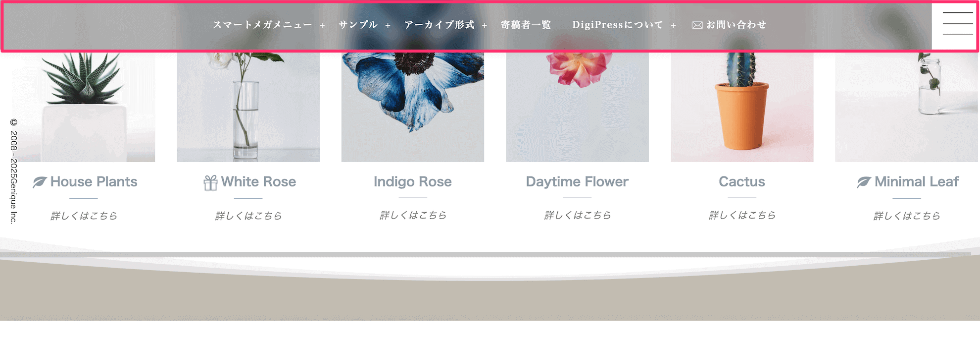Click 詳しくはこちら under Cactus
Image resolution: width=980 pixels, height=341 pixels.
pyautogui.click(x=742, y=215)
